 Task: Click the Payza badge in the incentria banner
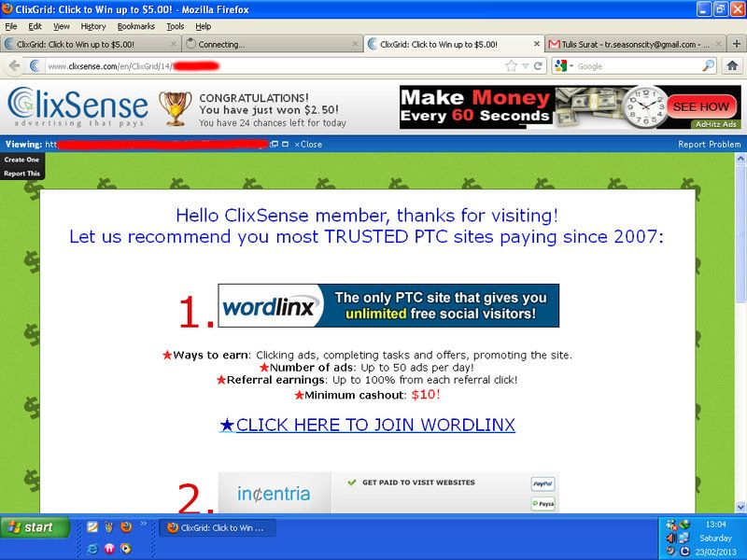[543, 503]
